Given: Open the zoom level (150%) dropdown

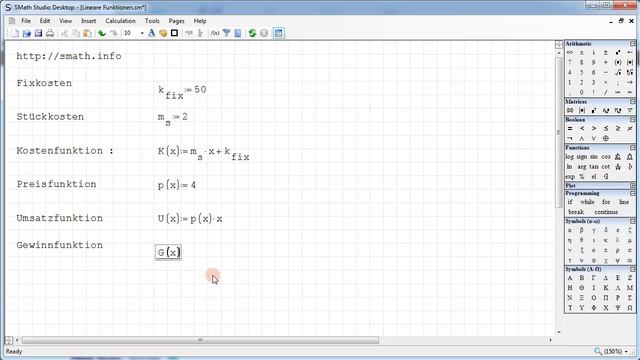Looking at the screenshot, I should pos(627,351).
